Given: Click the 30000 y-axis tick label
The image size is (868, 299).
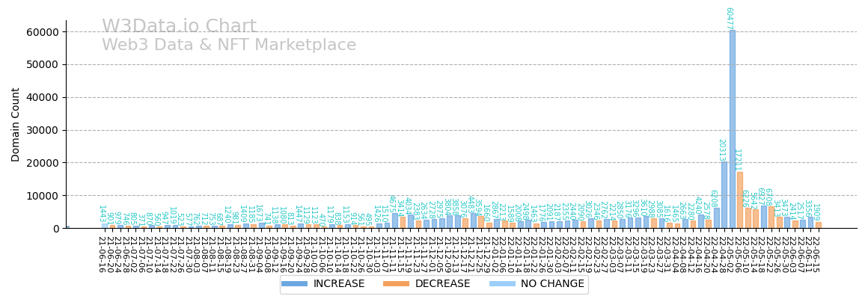Looking at the screenshot, I should (40, 130).
